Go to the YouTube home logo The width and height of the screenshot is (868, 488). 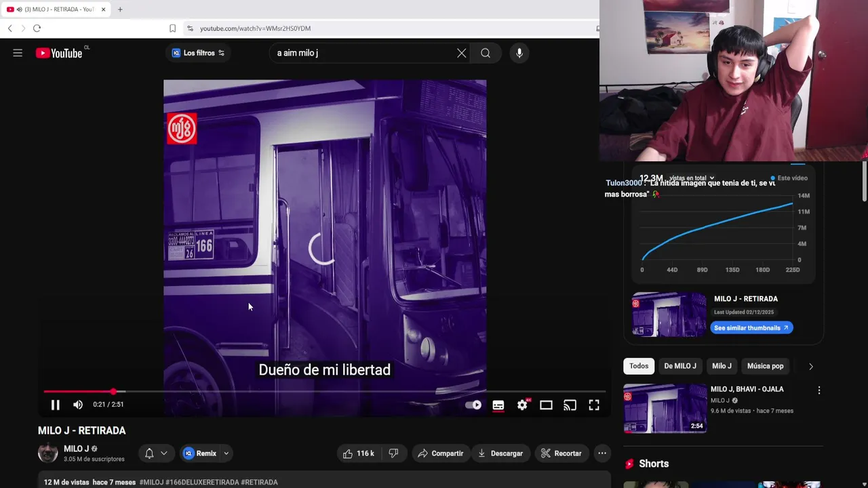coord(59,53)
